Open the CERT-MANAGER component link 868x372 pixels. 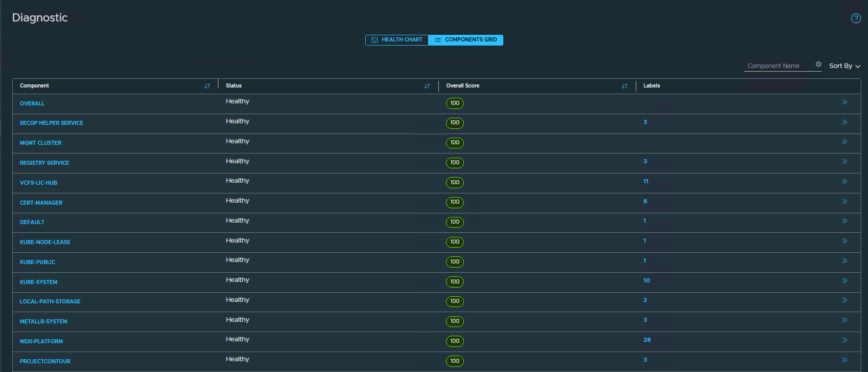[41, 203]
